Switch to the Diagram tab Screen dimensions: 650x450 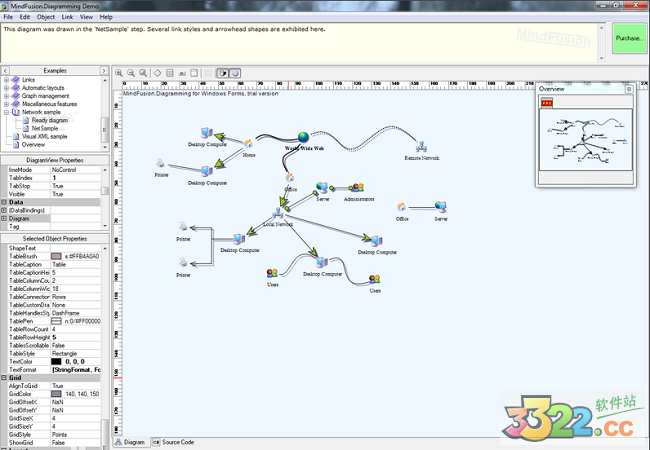130,442
